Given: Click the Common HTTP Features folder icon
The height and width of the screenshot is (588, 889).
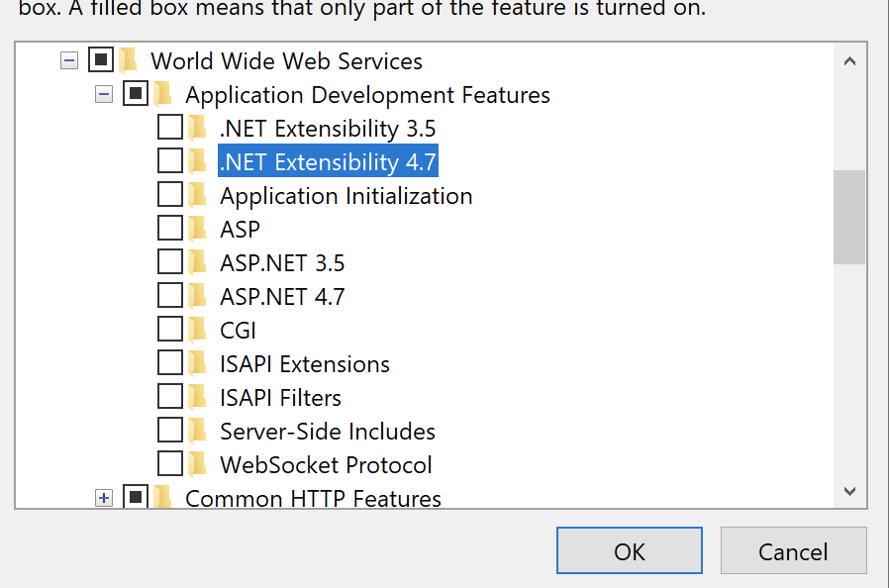Looking at the screenshot, I should tap(163, 498).
